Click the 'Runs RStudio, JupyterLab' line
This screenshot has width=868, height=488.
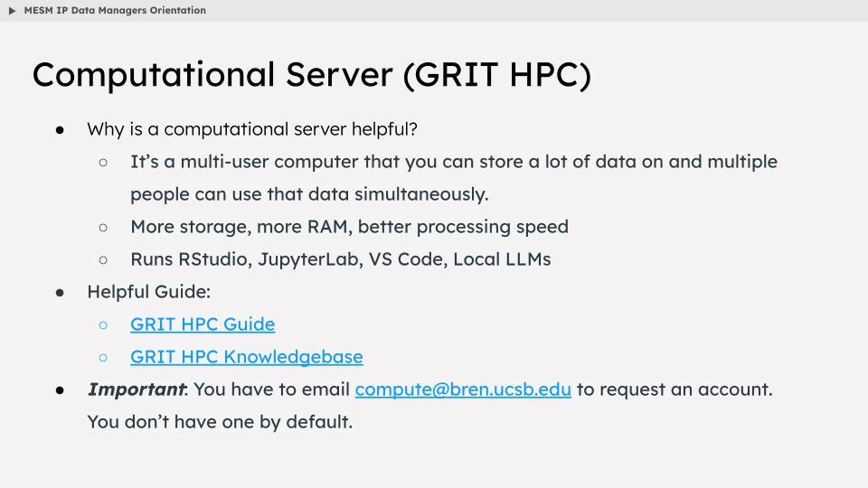[341, 259]
